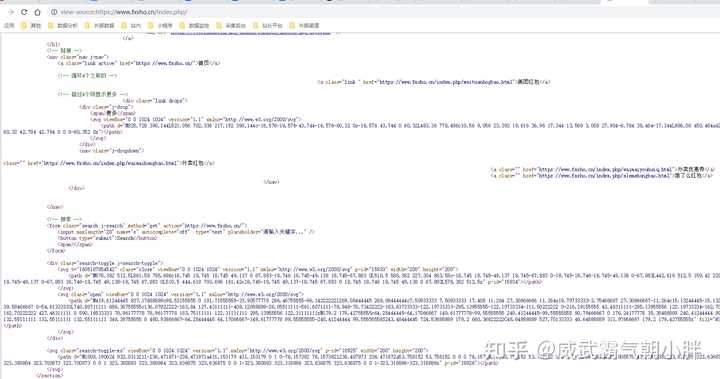
Task: Follow the meituanhongbao.html href link in source
Action: coord(445,82)
